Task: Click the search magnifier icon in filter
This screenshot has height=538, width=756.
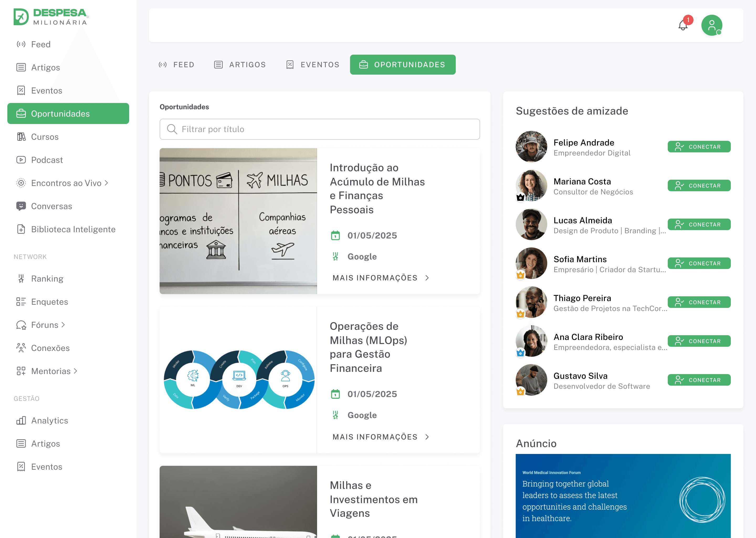Action: [172, 129]
